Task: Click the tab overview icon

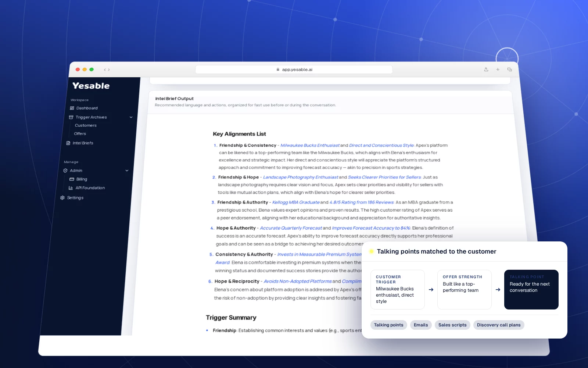Action: [510, 70]
